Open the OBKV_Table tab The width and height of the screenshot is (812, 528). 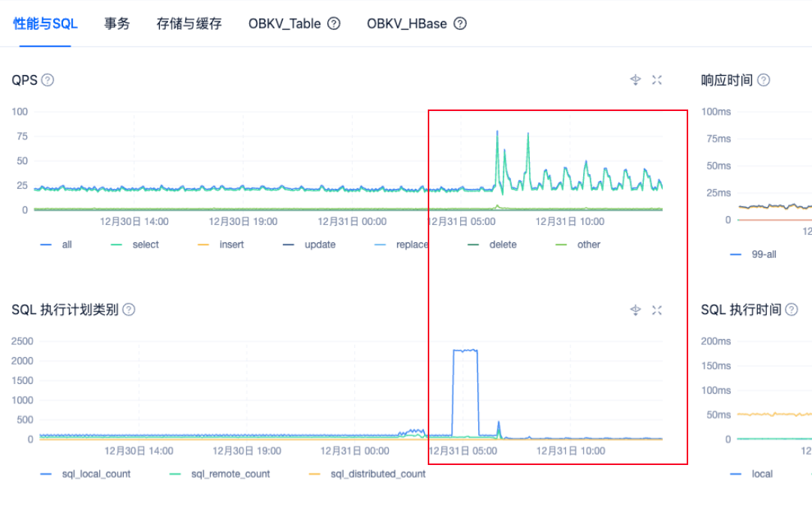click(284, 23)
